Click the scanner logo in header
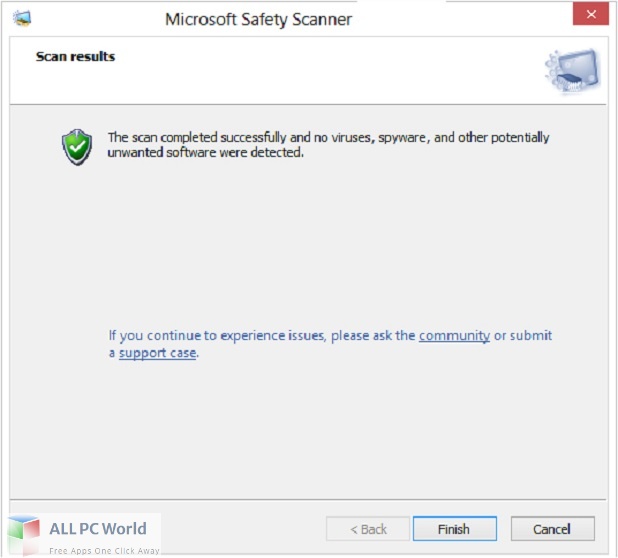618x558 pixels. pos(572,71)
